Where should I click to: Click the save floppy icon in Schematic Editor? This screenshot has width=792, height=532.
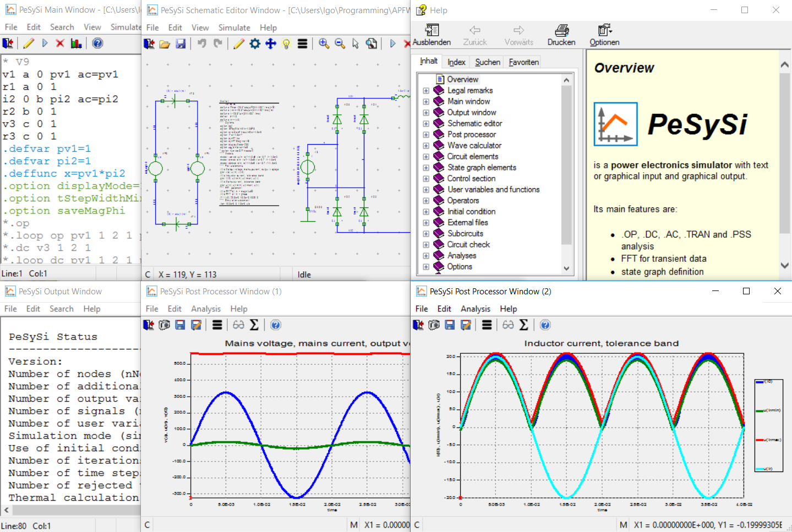click(x=181, y=43)
